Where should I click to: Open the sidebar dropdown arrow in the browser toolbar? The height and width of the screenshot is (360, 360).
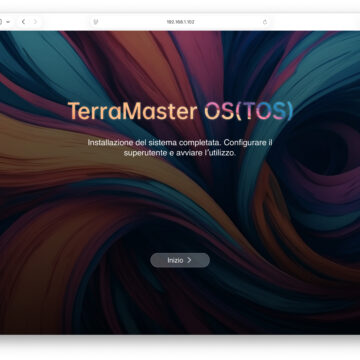tap(8, 22)
